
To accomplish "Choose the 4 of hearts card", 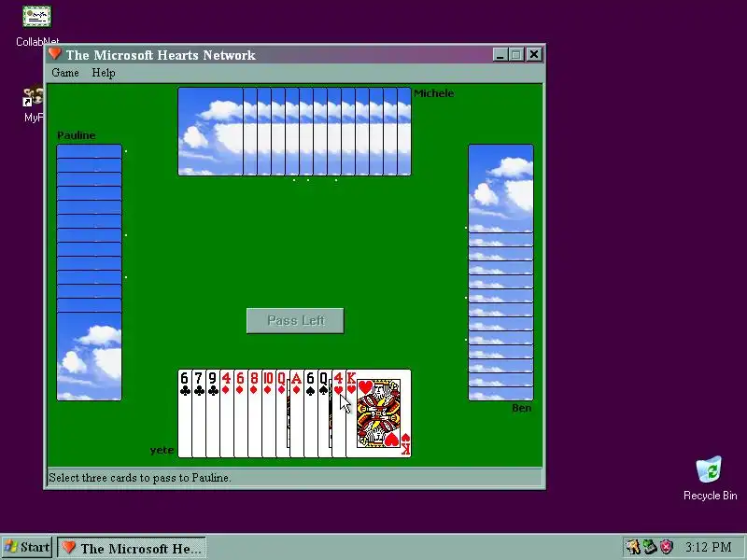I will 338,413.
